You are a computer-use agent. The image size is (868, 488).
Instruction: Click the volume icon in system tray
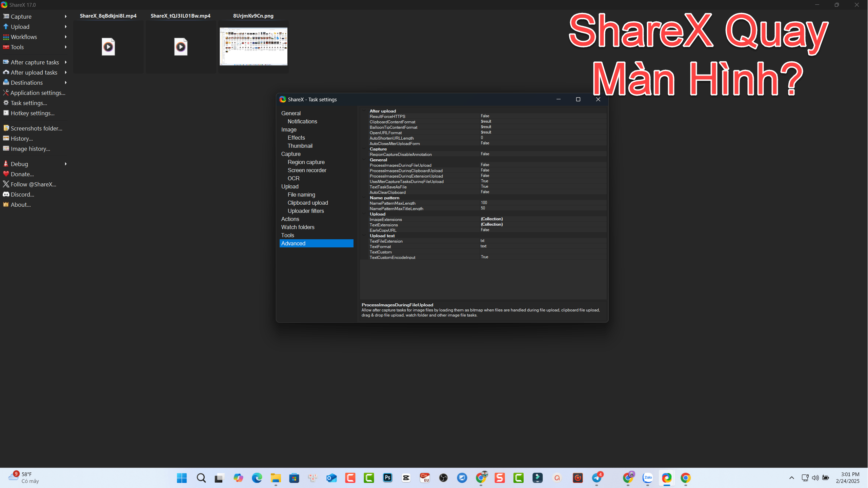815,478
